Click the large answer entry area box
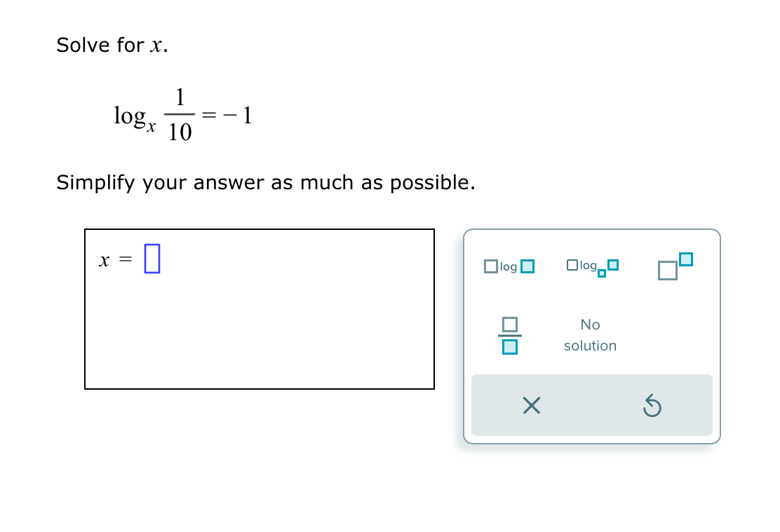Image resolution: width=780 pixels, height=532 pixels. [260, 308]
